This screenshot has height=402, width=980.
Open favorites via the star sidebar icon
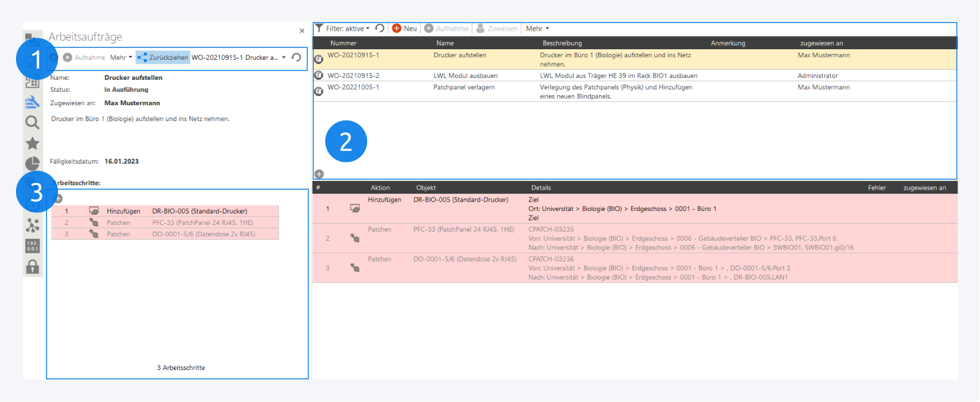point(32,143)
